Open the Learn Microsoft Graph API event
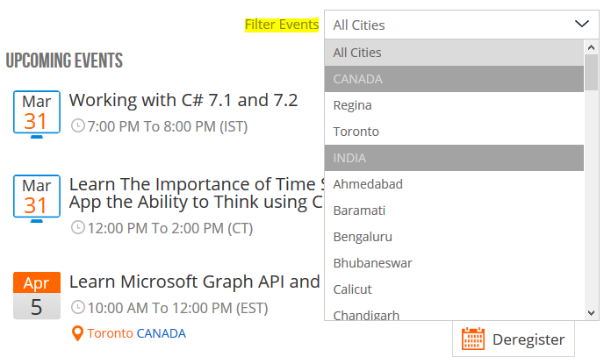604x364 pixels. coord(194,282)
